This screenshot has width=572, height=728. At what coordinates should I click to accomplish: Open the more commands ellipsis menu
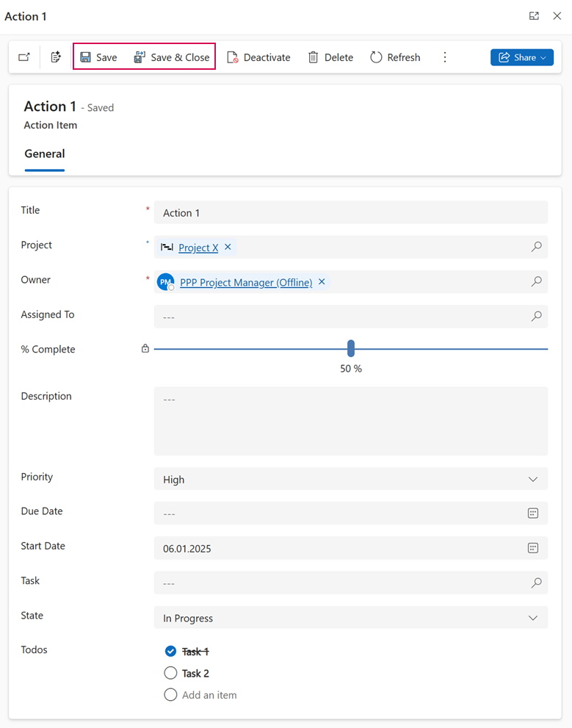[445, 57]
